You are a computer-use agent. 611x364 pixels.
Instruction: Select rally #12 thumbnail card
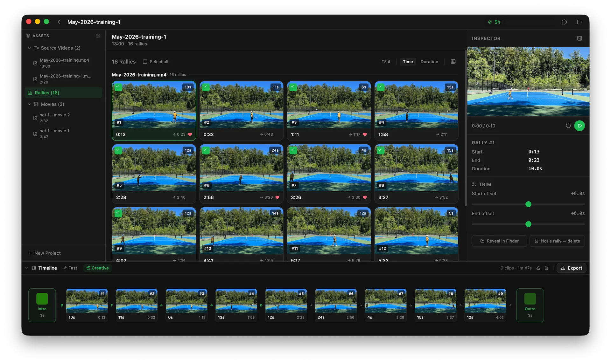416,235
